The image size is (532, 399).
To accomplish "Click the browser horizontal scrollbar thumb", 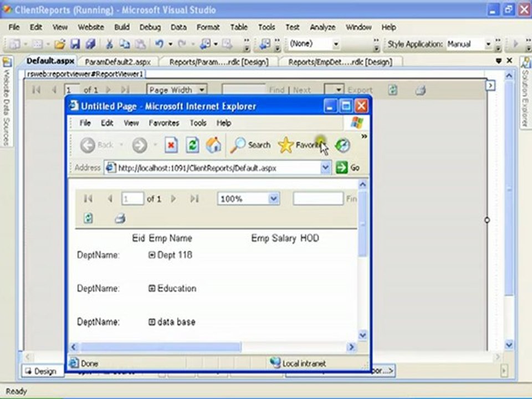I will pos(160,347).
